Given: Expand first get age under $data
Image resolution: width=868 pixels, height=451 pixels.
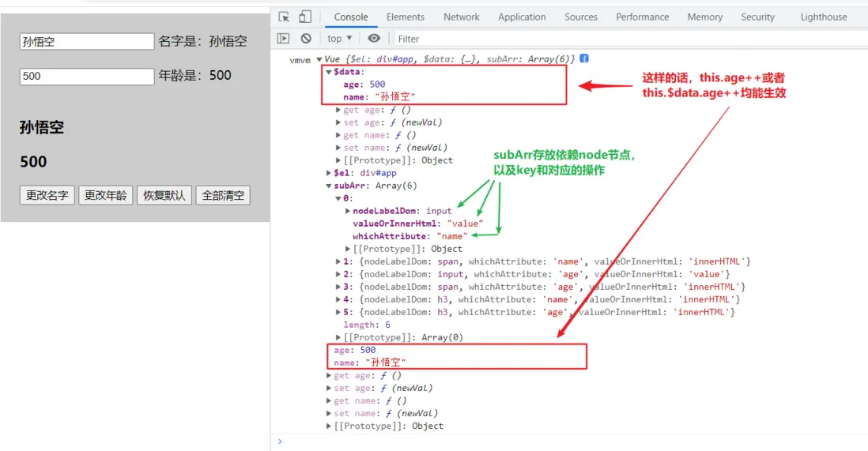Looking at the screenshot, I should click(338, 110).
